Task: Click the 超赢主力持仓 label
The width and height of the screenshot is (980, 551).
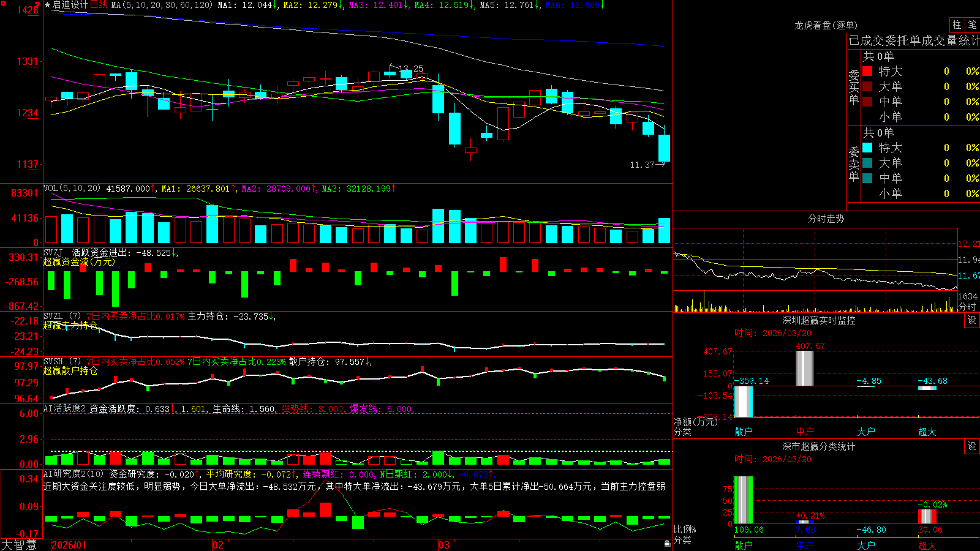Action: click(70, 325)
